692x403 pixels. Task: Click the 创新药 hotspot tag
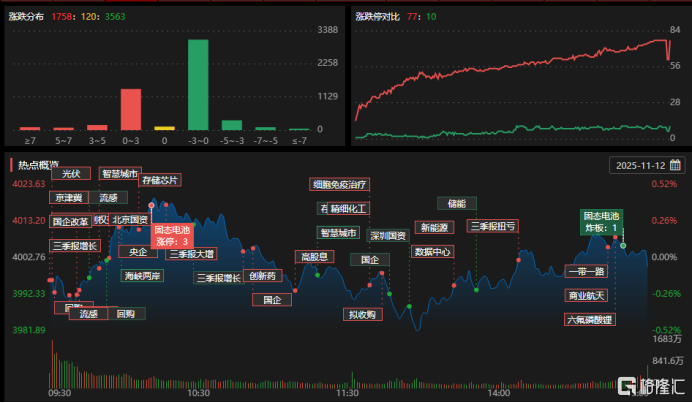click(x=262, y=276)
